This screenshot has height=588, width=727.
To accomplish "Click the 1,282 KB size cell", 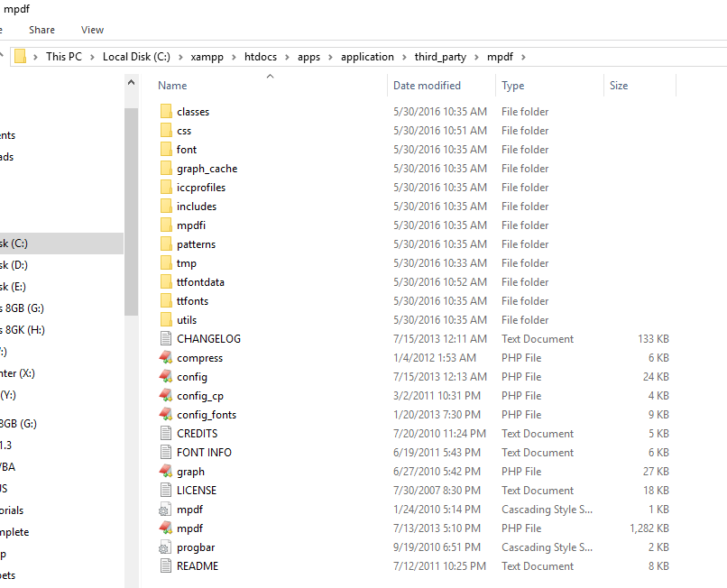I will coord(649,528).
